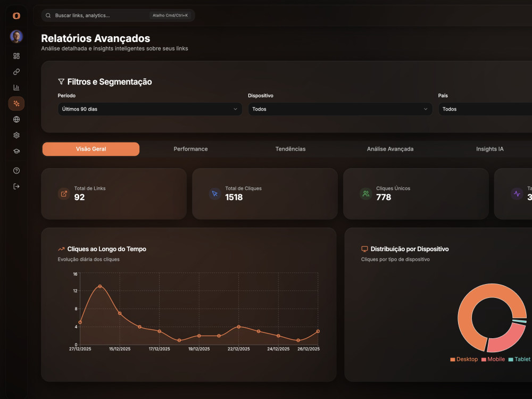Click the Evolução diária dos cliques subtitle
Viewport: 532px width, 399px height.
(x=88, y=259)
